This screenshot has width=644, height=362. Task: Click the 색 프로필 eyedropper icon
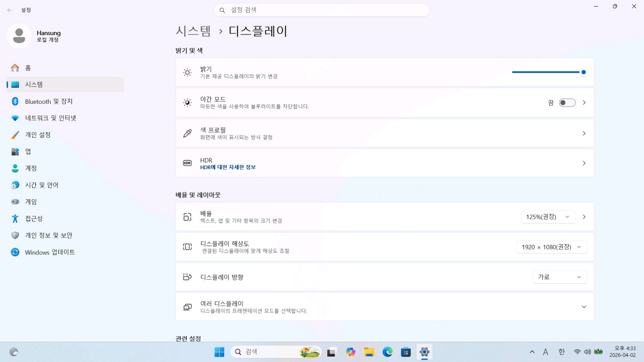pos(187,133)
